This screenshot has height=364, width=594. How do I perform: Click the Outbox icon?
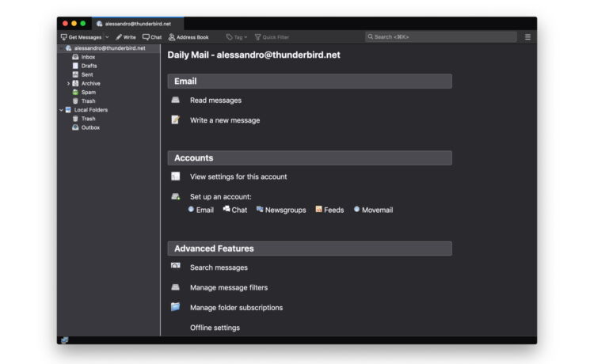tap(75, 127)
